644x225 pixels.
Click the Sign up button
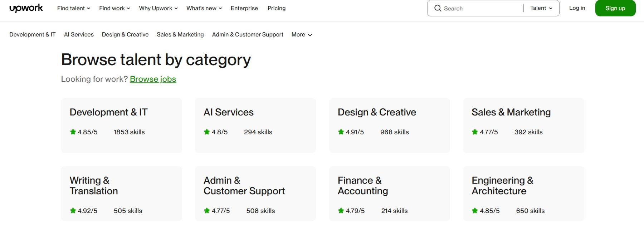[x=615, y=8]
